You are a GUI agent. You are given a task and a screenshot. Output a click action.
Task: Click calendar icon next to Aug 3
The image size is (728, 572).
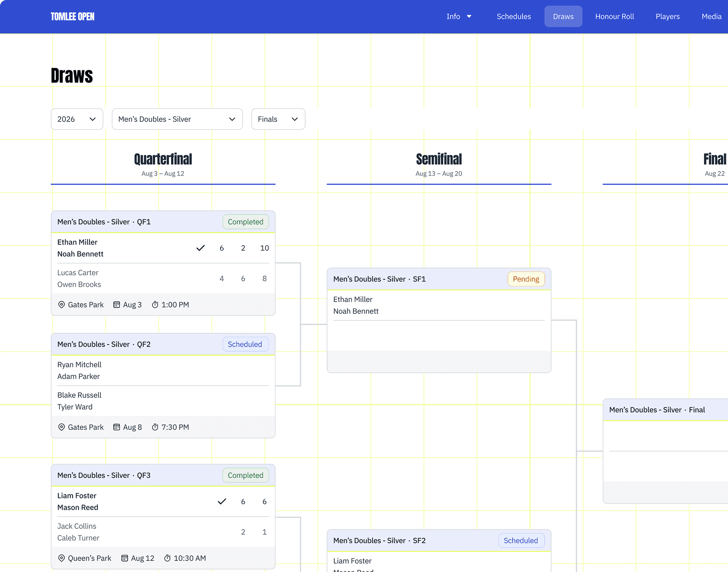coord(117,305)
